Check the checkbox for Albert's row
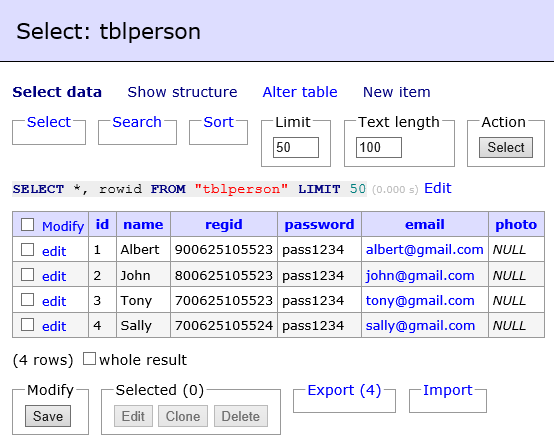Screen dimensions: 554x443 [x=28, y=250]
